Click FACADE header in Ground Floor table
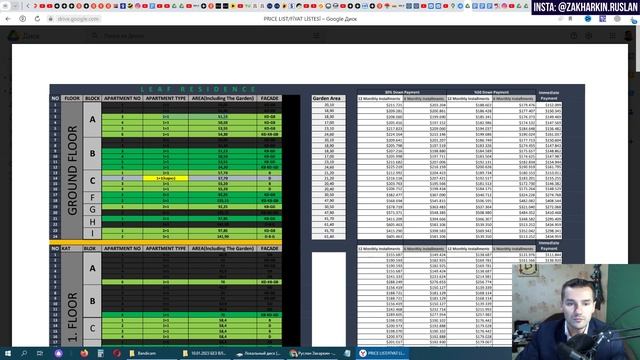 269,98
